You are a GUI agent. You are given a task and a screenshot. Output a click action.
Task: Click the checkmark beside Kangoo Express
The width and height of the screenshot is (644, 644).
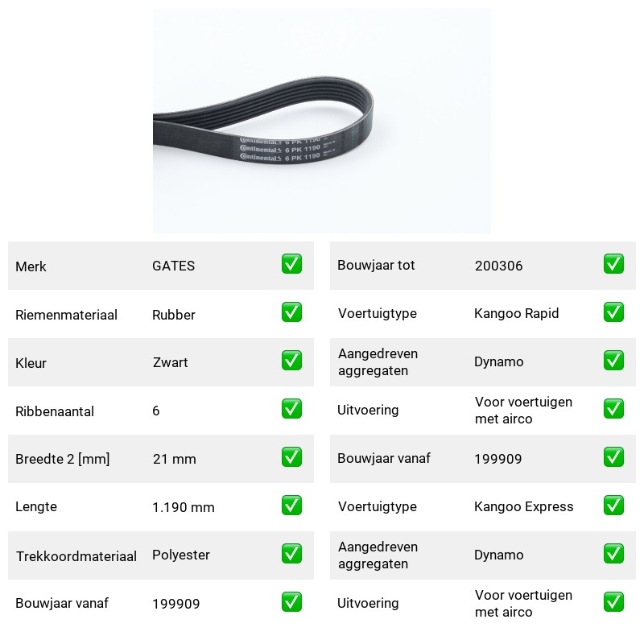(x=613, y=506)
